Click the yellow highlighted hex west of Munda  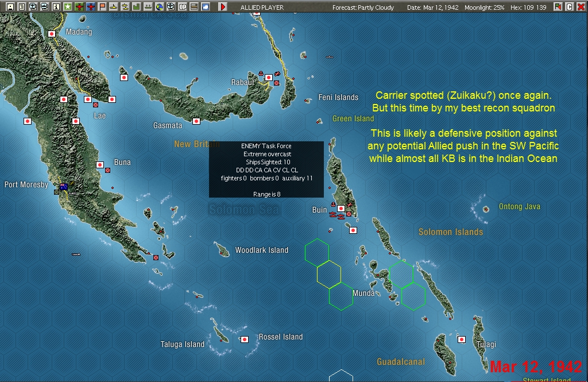pyautogui.click(x=329, y=275)
